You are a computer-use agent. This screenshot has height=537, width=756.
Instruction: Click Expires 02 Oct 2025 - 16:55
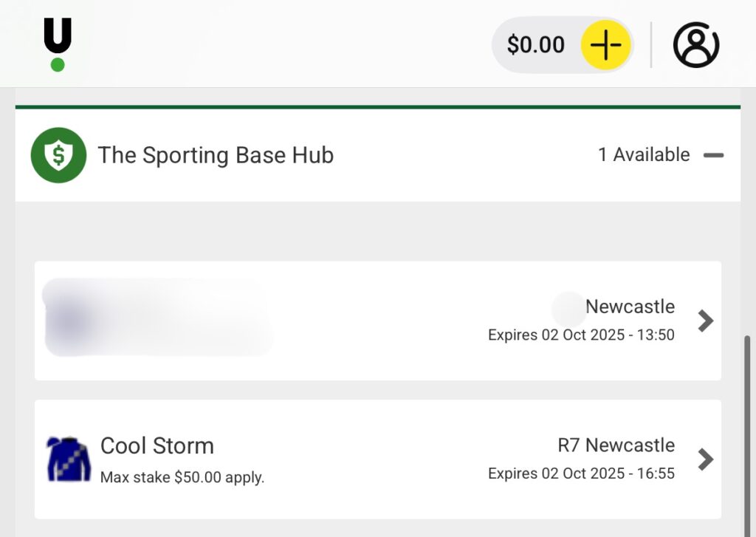click(581, 473)
